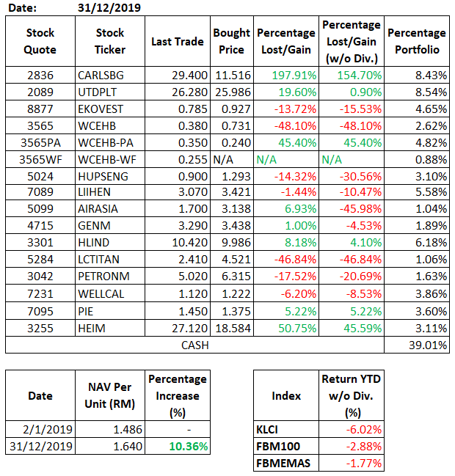Click the UTDPLT ticker cell
455x476 pixels.
click(x=110, y=92)
